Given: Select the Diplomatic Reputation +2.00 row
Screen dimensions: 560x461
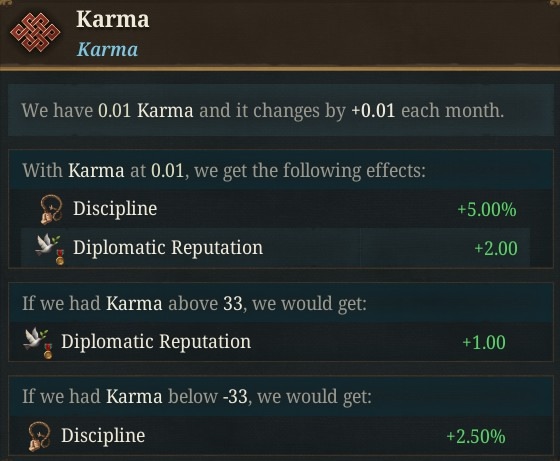Looking at the screenshot, I should [x=275, y=248].
